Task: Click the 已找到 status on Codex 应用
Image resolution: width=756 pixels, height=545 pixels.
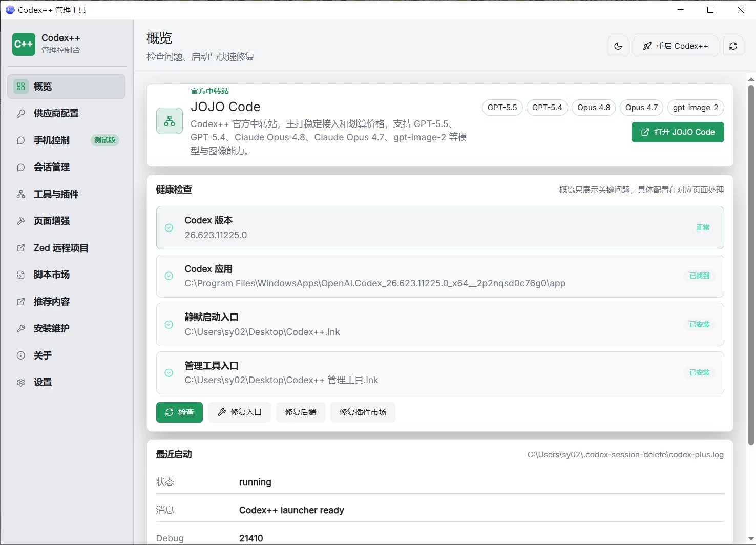Action: [700, 276]
